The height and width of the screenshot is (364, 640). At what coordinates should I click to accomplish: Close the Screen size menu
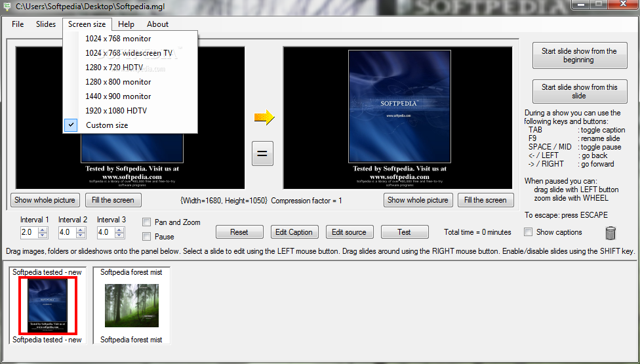click(87, 24)
